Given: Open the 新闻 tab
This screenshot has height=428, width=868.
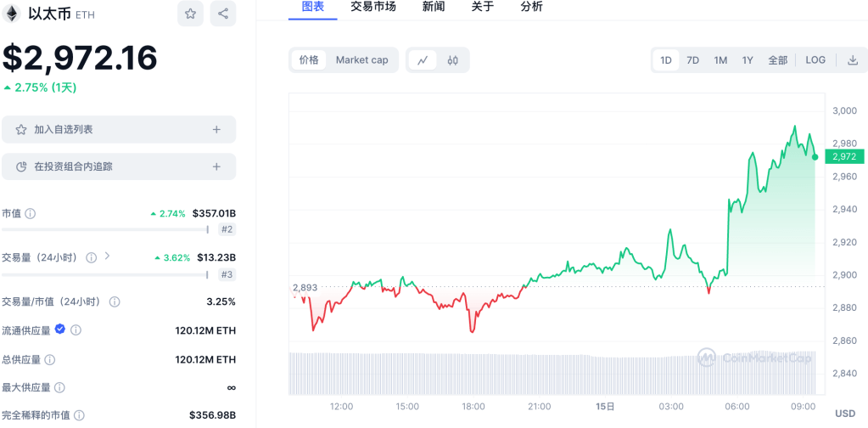Looking at the screenshot, I should coord(433,7).
